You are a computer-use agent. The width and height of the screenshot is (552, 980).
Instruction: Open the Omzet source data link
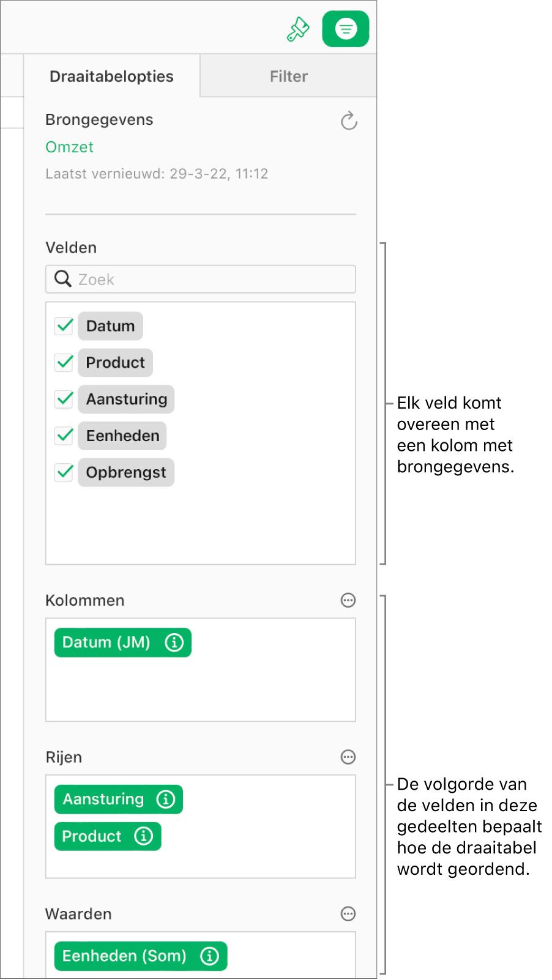(x=69, y=147)
